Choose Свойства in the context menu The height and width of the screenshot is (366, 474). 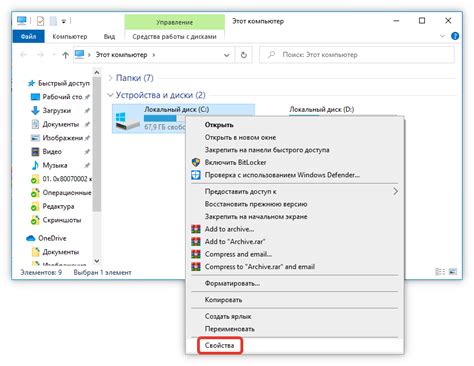tap(220, 346)
